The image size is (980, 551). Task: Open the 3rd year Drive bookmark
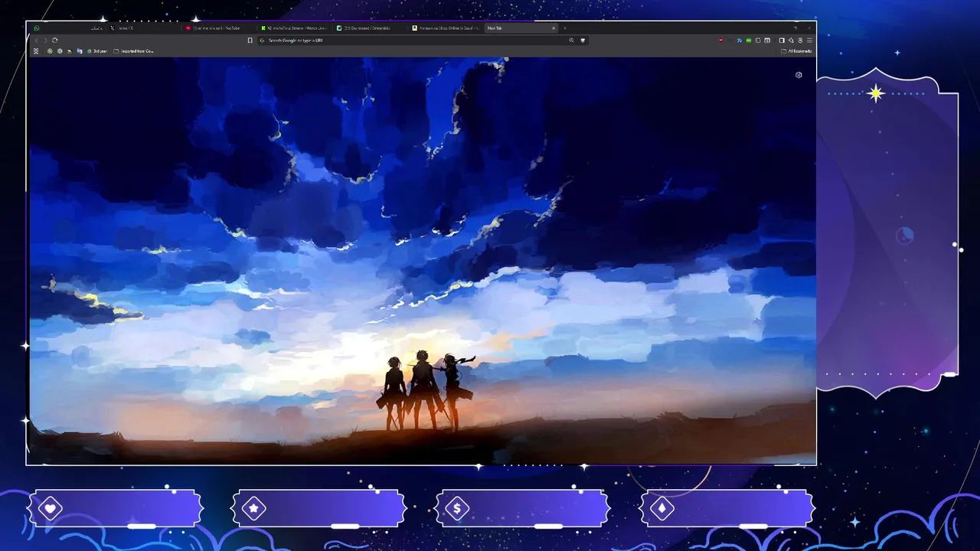click(x=96, y=51)
